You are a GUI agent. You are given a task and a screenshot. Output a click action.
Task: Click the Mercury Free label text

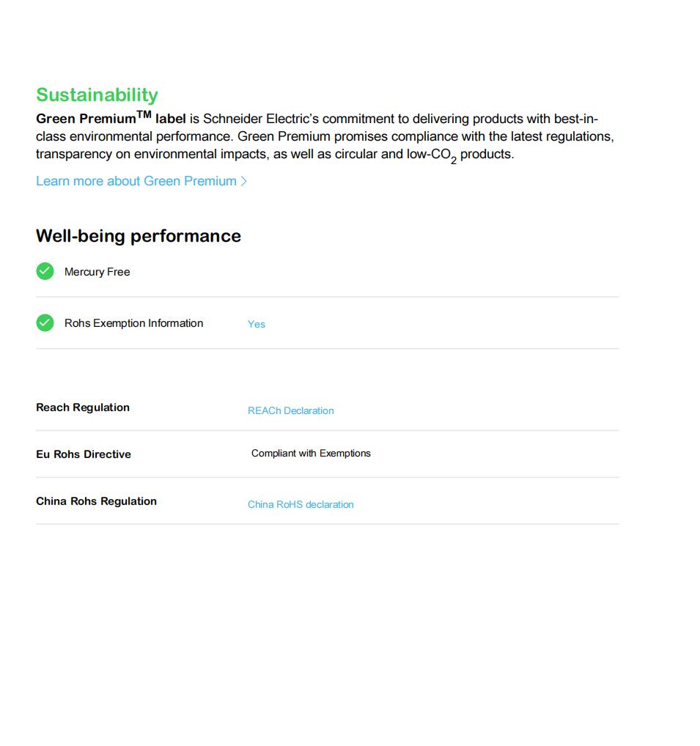(97, 272)
